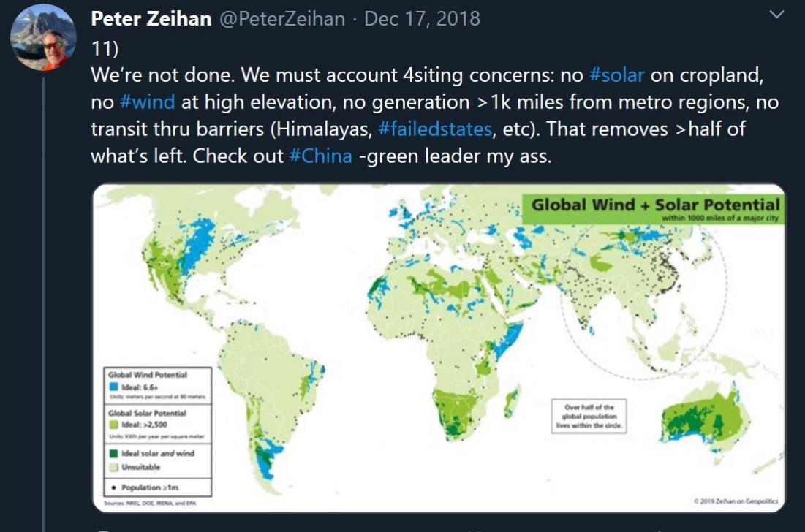This screenshot has width=805, height=532.
Task: Click the Global Wind Potential legend heading
Action: click(x=147, y=375)
